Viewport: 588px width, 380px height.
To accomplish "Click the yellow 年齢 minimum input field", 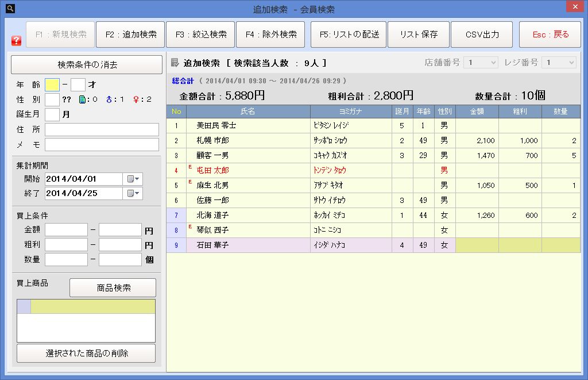I will coord(52,85).
